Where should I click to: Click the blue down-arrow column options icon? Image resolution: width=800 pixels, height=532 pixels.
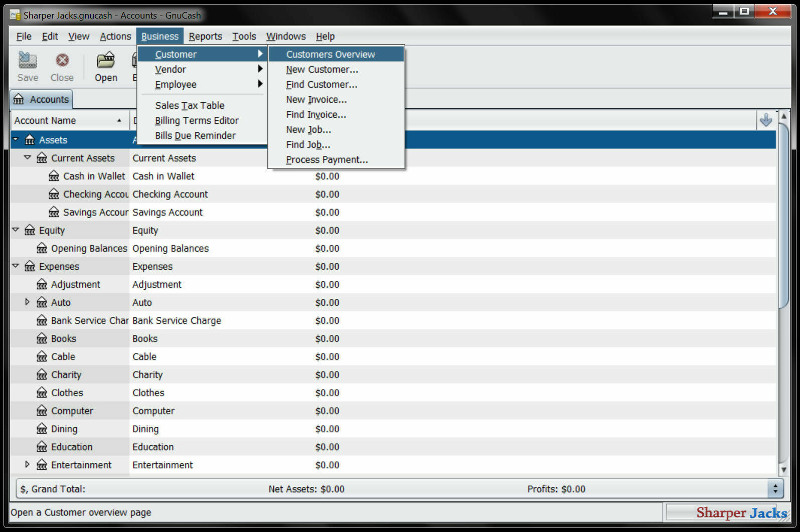pyautogui.click(x=765, y=120)
